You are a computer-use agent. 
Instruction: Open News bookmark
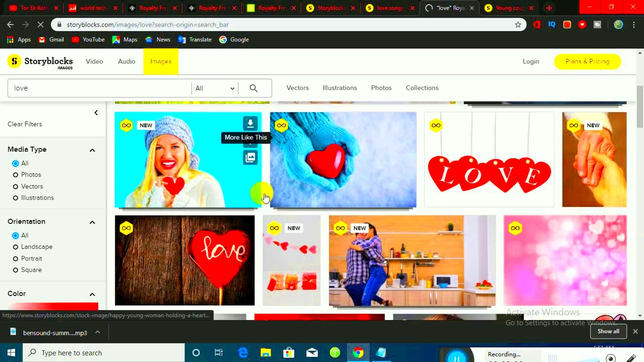pyautogui.click(x=157, y=40)
